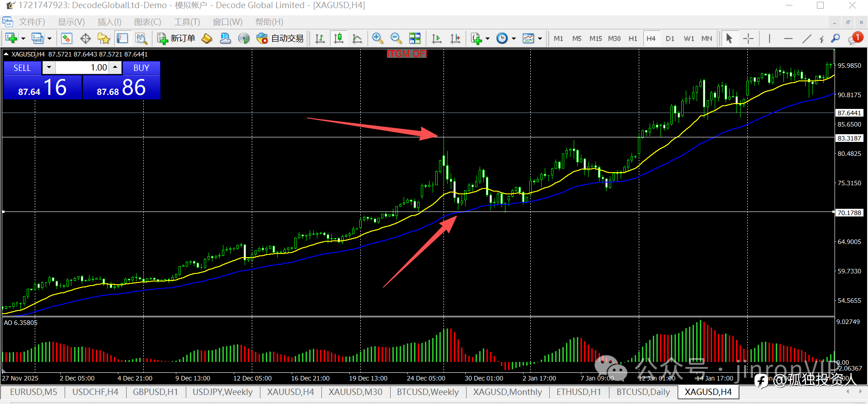Toggle chart shift

pyautogui.click(x=455, y=38)
